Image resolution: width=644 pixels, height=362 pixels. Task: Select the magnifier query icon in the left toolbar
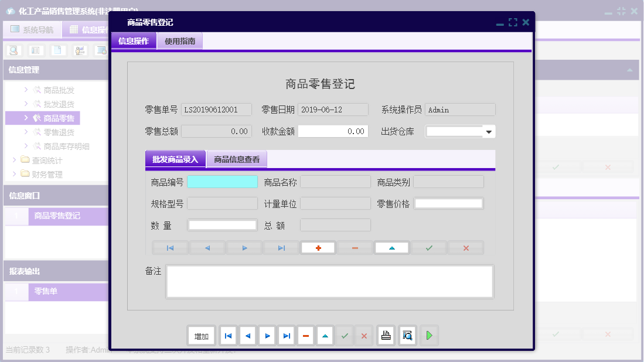tap(13, 50)
